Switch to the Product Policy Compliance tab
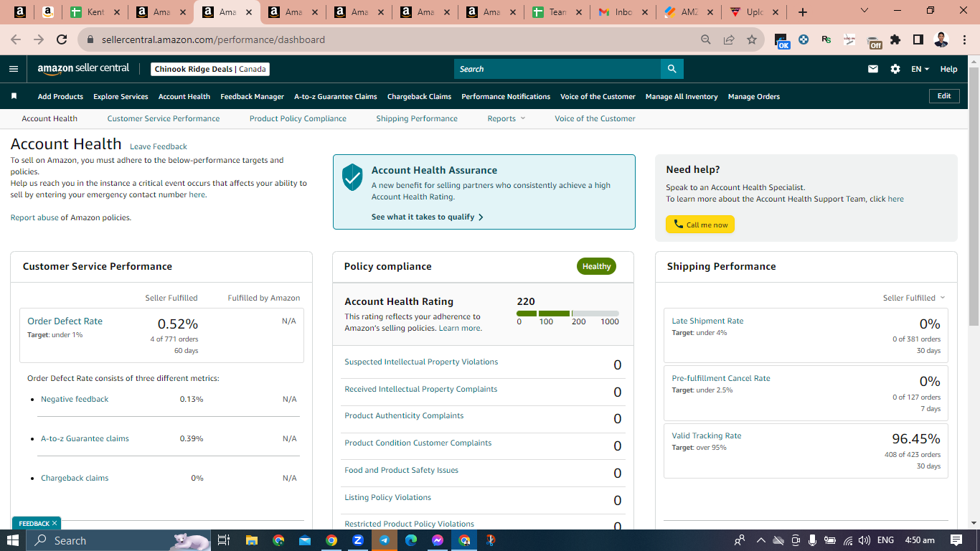 coord(298,118)
